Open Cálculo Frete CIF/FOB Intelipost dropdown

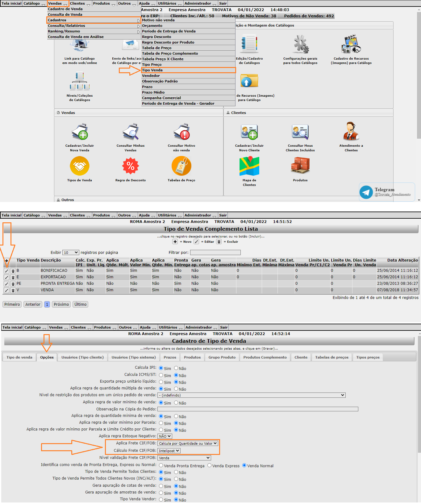pyautogui.click(x=169, y=451)
